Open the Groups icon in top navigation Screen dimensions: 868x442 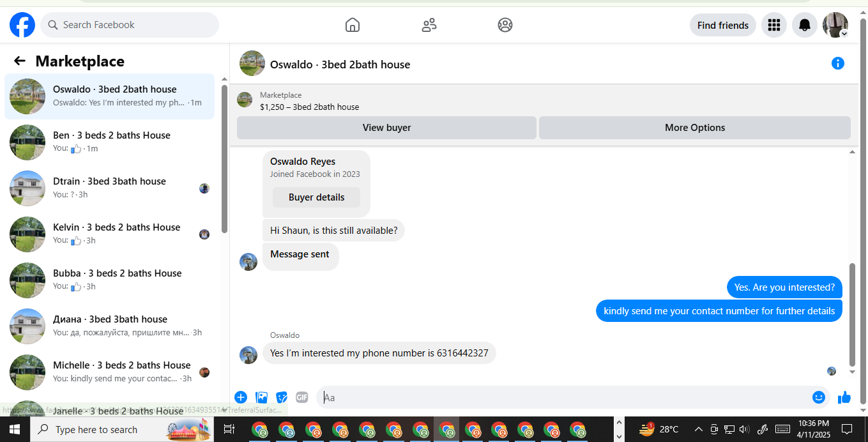(x=505, y=25)
